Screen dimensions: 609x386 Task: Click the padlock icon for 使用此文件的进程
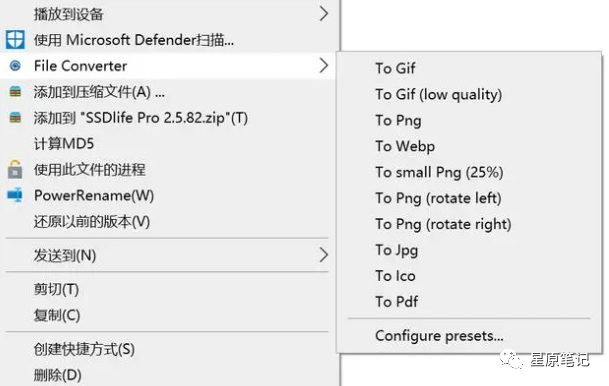(x=15, y=169)
